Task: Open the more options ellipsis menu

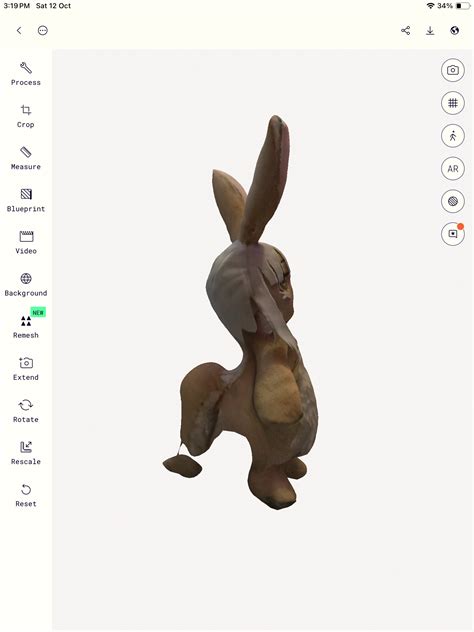Action: 43,31
